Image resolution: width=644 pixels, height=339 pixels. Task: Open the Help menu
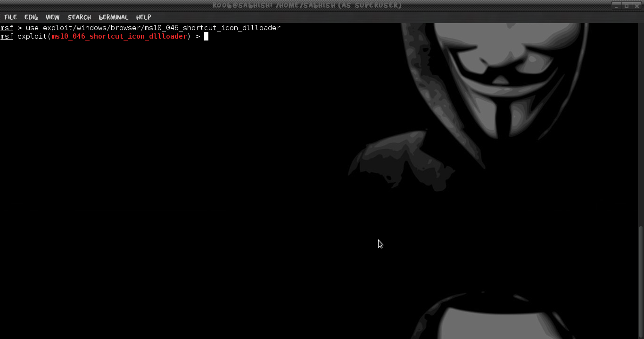143,17
